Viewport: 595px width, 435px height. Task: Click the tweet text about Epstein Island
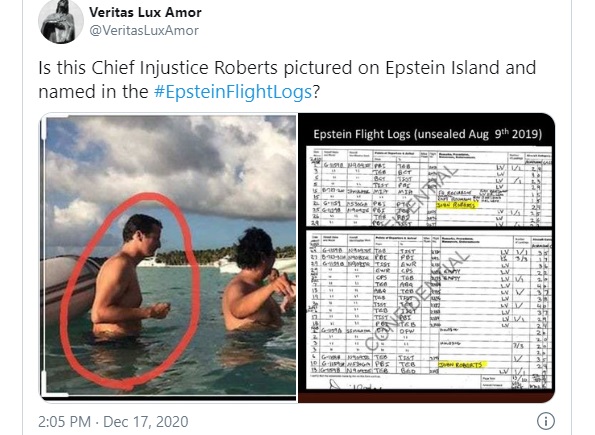pyautogui.click(x=287, y=79)
